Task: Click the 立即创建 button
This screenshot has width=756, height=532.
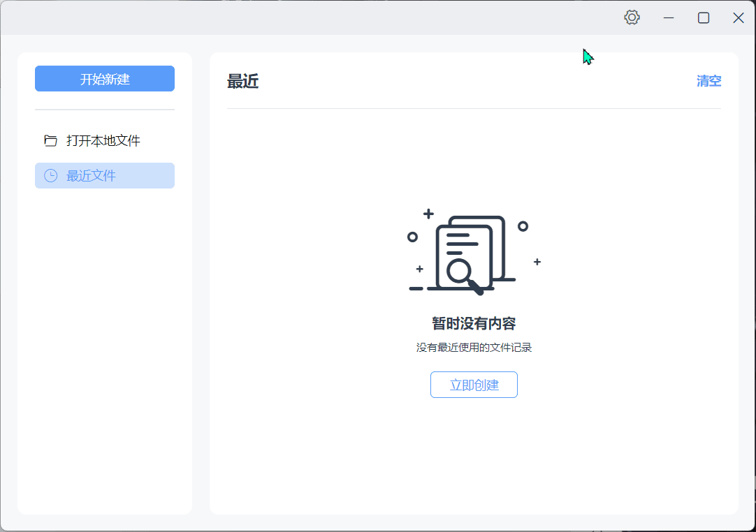Action: tap(474, 384)
